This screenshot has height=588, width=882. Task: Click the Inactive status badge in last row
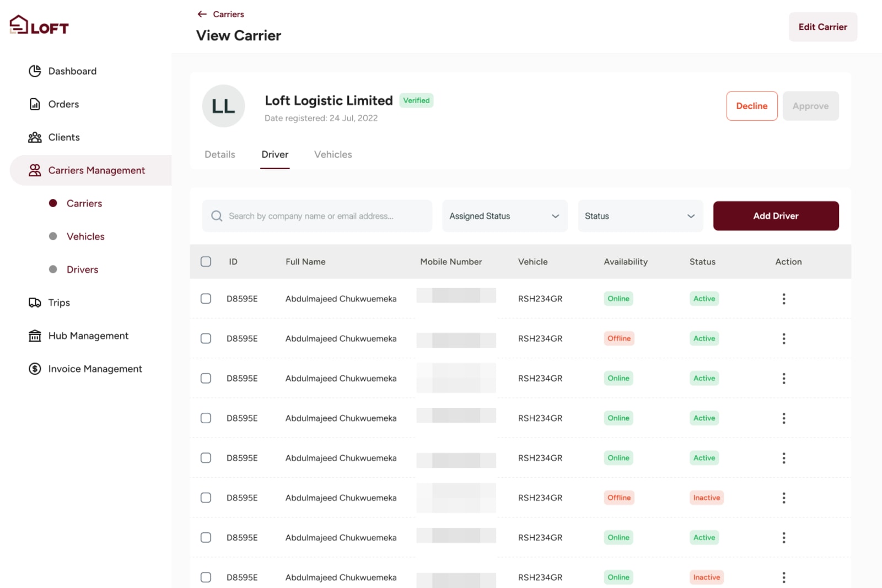click(x=707, y=577)
